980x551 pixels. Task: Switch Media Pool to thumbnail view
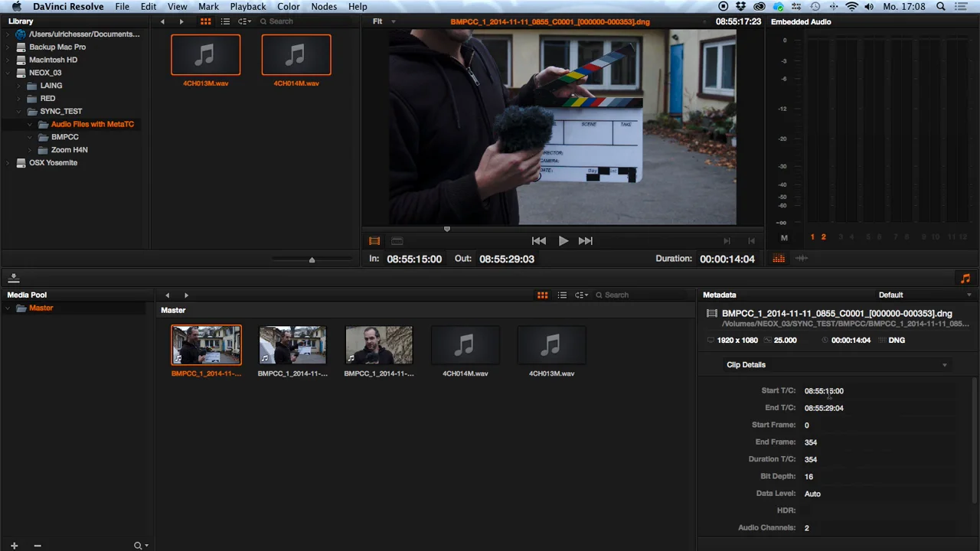[x=542, y=295]
